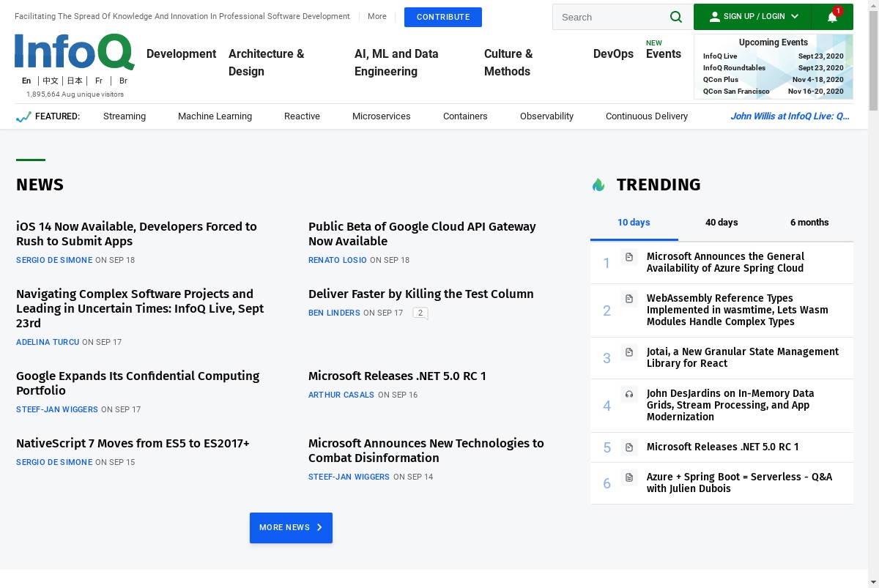
Task: Open Google Expands Confidential Computing Portfolio article
Action: [138, 383]
